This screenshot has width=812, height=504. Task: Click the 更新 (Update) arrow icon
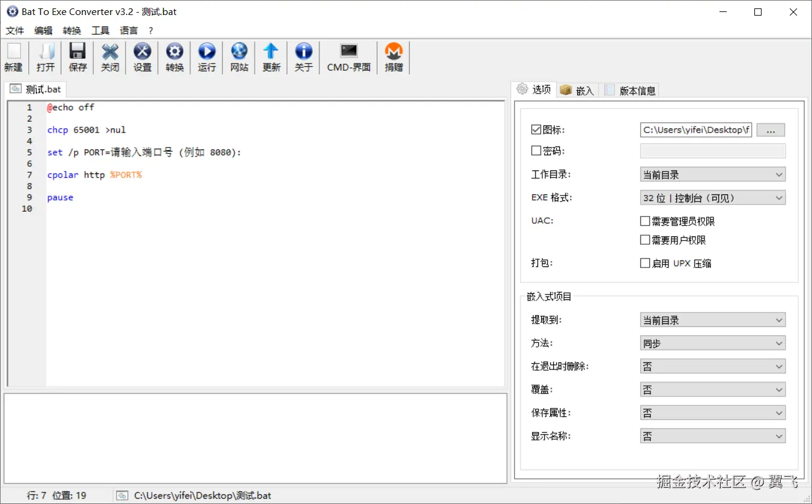pyautogui.click(x=271, y=58)
